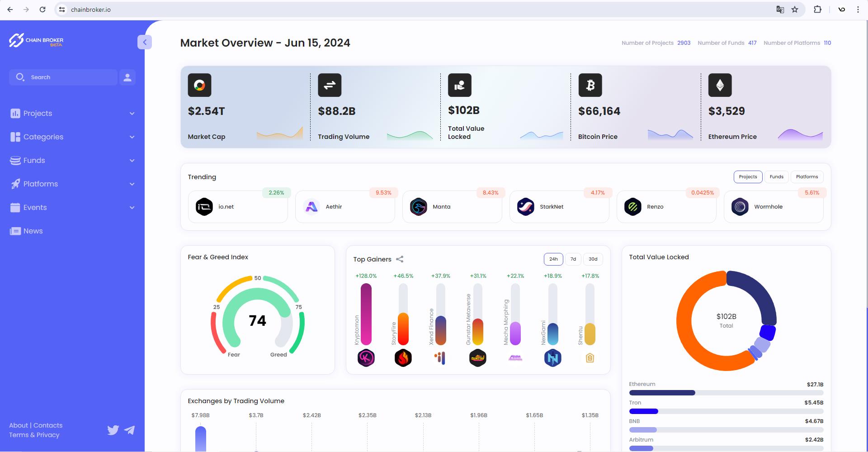Click the Tron TVL progress bar
The height and width of the screenshot is (452, 868).
pos(726,411)
